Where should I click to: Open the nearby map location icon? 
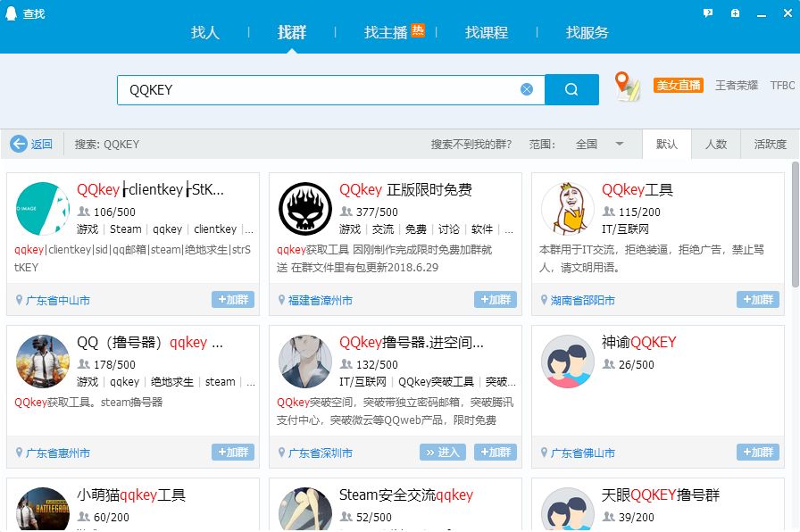(628, 87)
